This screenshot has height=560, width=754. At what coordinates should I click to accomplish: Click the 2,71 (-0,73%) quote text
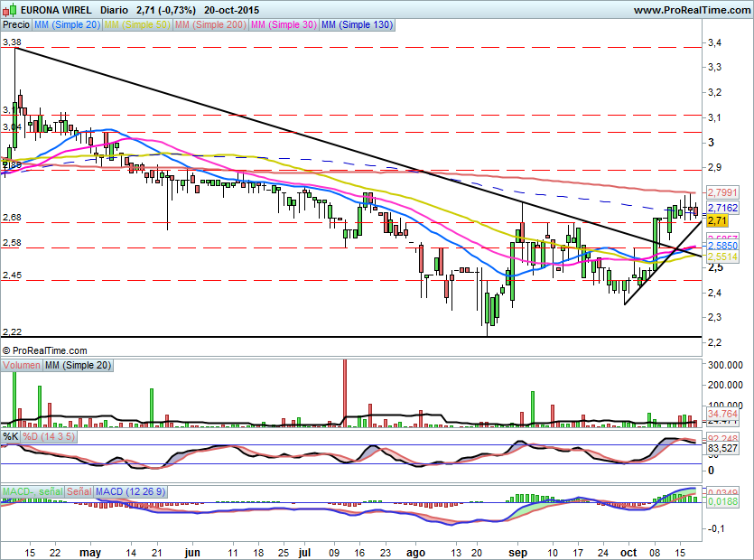(166, 10)
